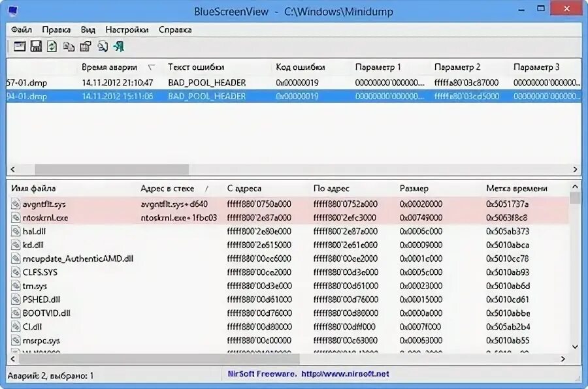Click the Find magnifier toolbar icon
588x389 pixels.
(103, 46)
